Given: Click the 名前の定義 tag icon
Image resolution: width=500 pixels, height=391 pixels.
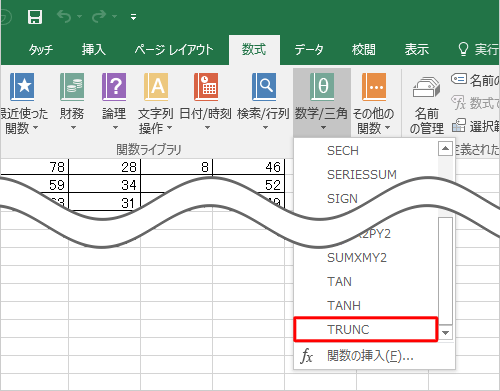Looking at the screenshot, I should pos(459,79).
